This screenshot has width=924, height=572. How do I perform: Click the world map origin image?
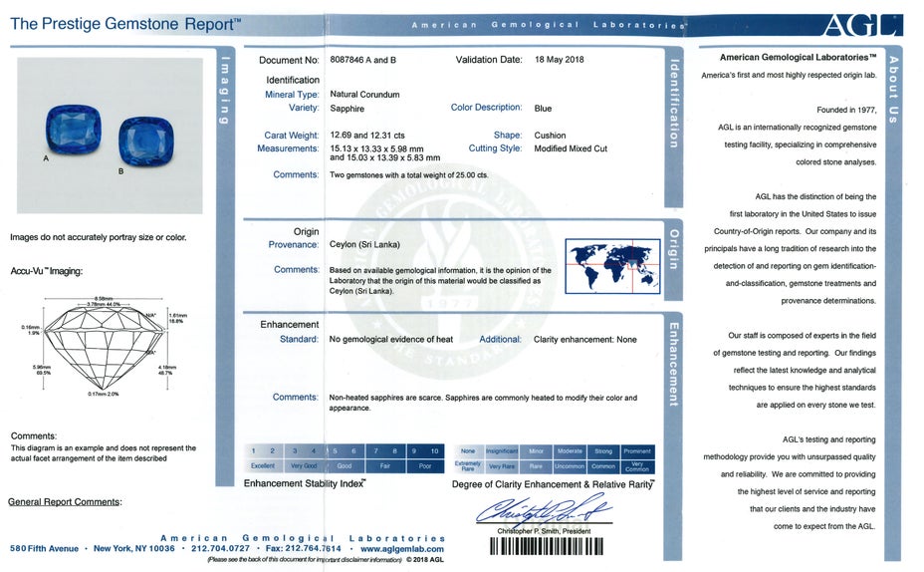pos(612,266)
